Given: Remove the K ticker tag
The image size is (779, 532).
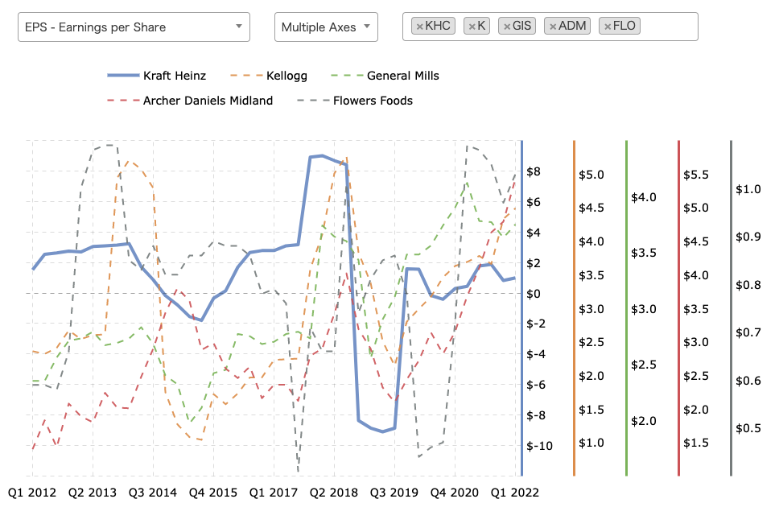Looking at the screenshot, I should click(472, 27).
